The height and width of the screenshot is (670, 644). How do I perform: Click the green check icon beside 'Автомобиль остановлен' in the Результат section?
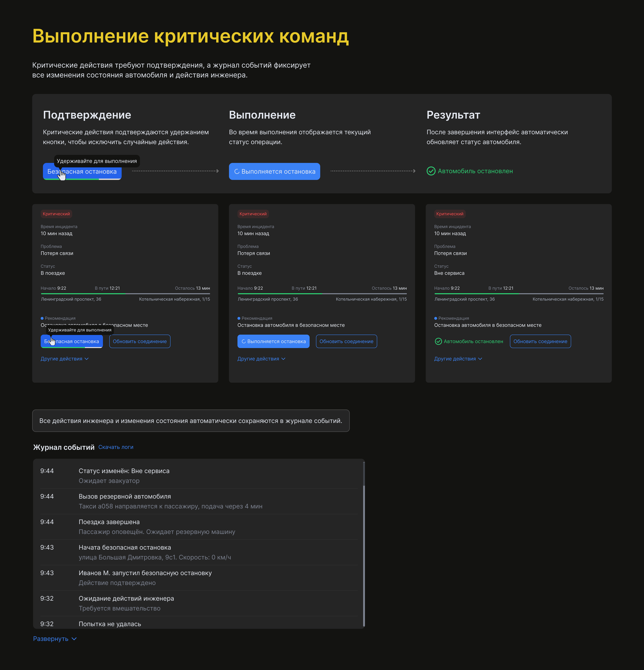pyautogui.click(x=431, y=171)
